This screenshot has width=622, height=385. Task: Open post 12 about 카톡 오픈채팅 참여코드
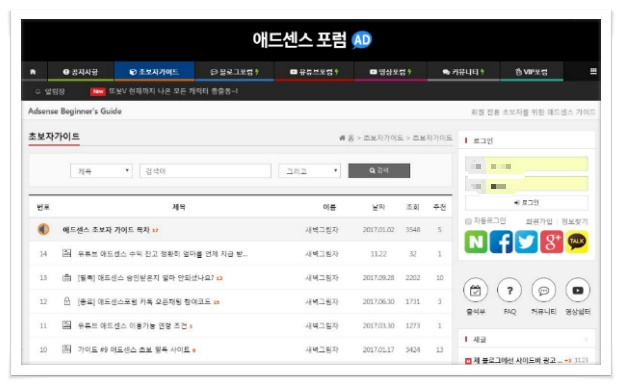point(144,301)
